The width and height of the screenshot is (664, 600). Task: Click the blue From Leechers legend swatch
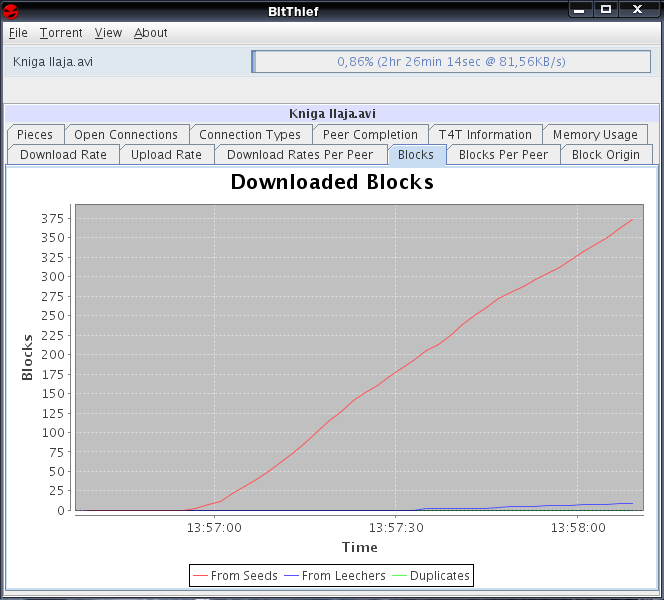click(291, 576)
